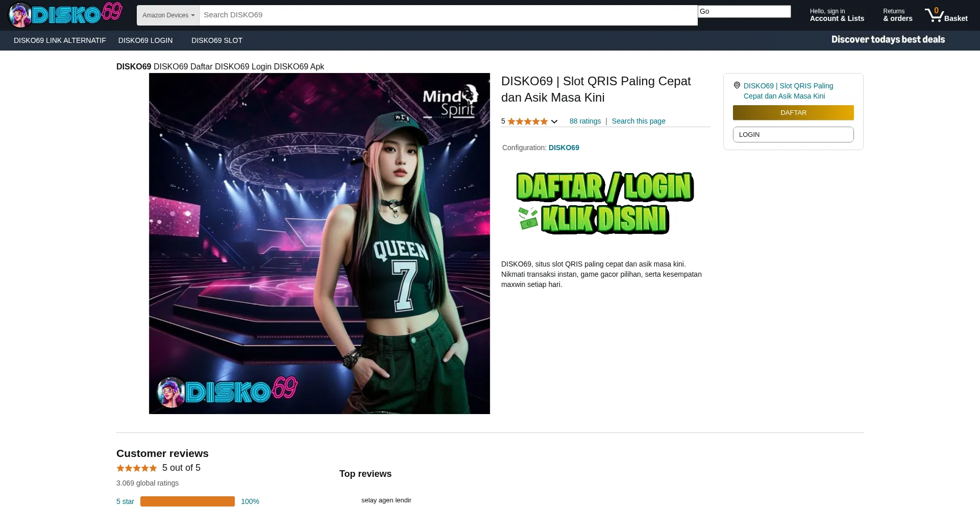Open the 88 ratings link
Screen dimensions: 980x507
585,121
